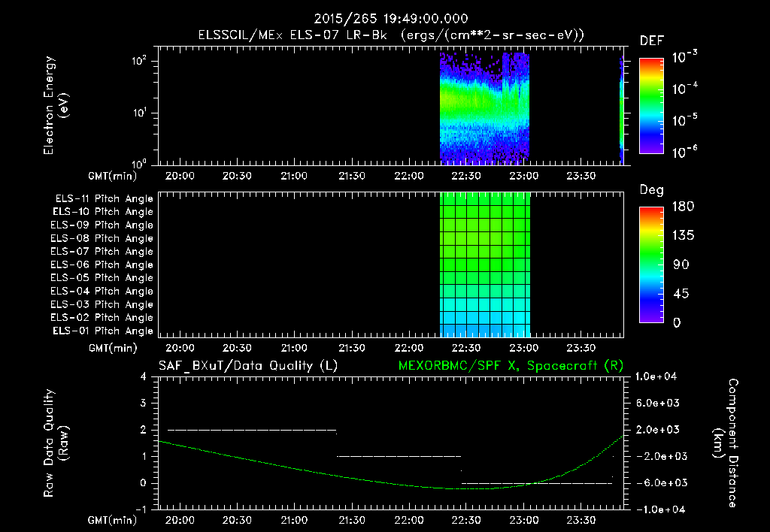The height and width of the screenshot is (532, 770).
Task: Click the 10^-3 DEF scale label
Action: pyautogui.click(x=685, y=57)
